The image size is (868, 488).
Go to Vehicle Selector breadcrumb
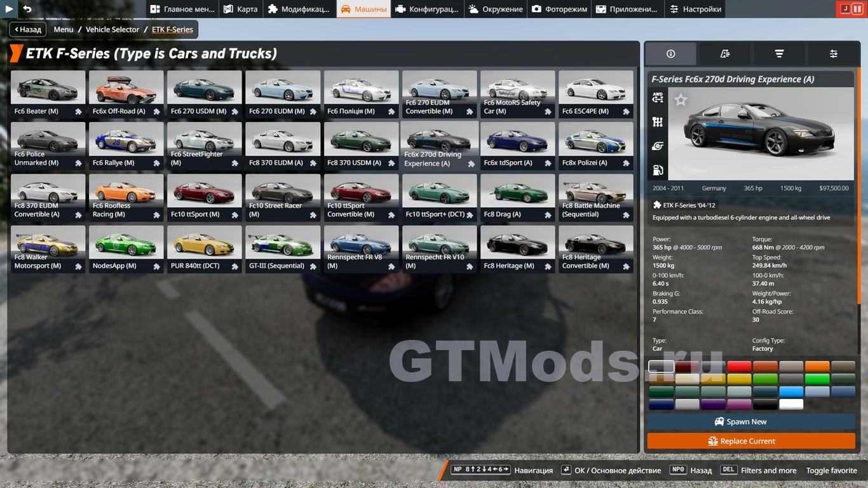[x=112, y=29]
